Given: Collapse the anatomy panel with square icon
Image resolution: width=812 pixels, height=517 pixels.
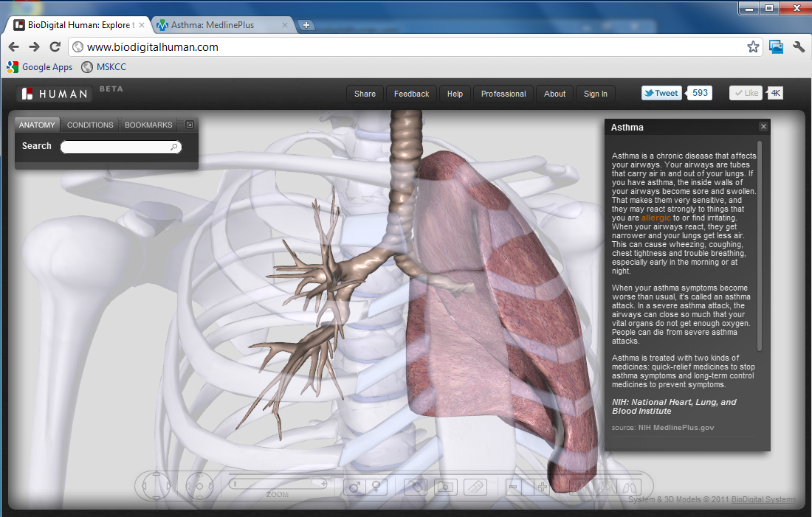Looking at the screenshot, I should pyautogui.click(x=190, y=125).
